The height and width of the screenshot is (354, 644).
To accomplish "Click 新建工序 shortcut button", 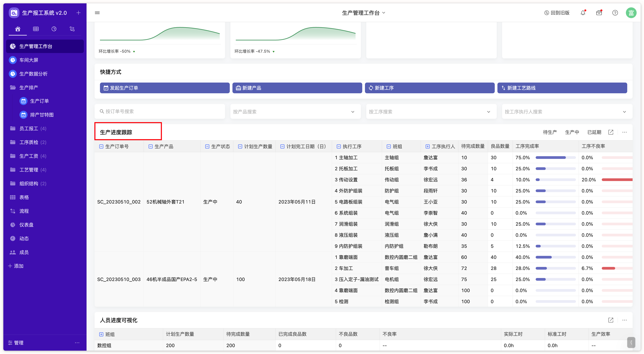I will (x=430, y=88).
